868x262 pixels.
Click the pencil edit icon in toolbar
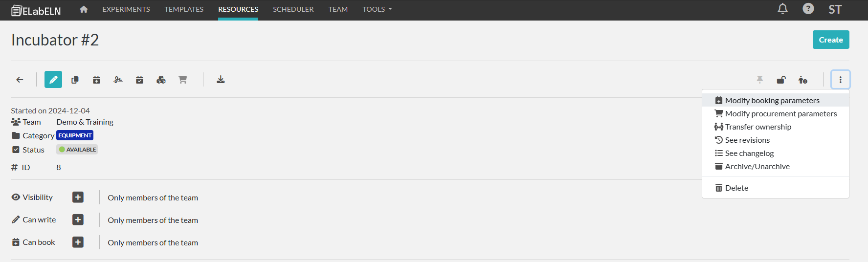click(x=53, y=80)
